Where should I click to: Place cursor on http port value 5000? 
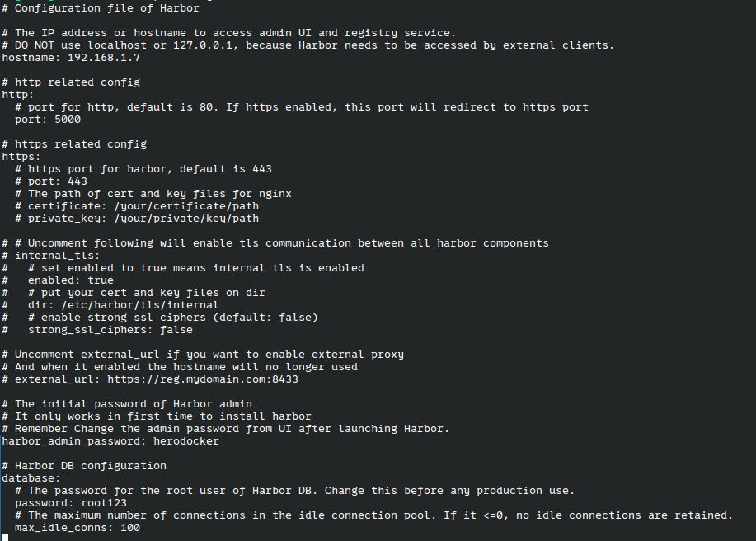point(68,120)
